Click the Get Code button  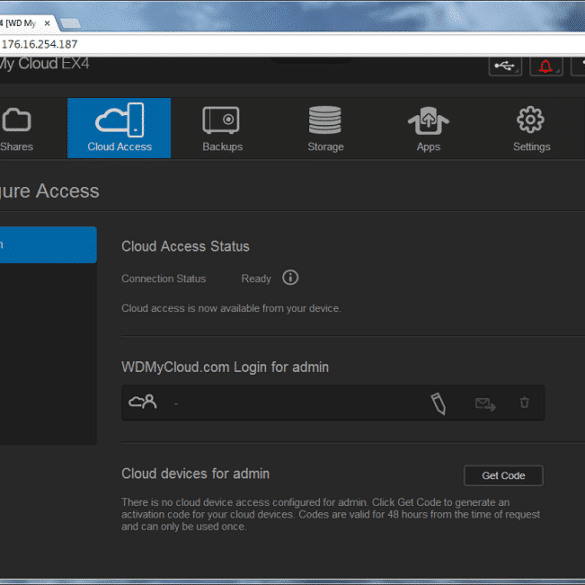point(503,475)
